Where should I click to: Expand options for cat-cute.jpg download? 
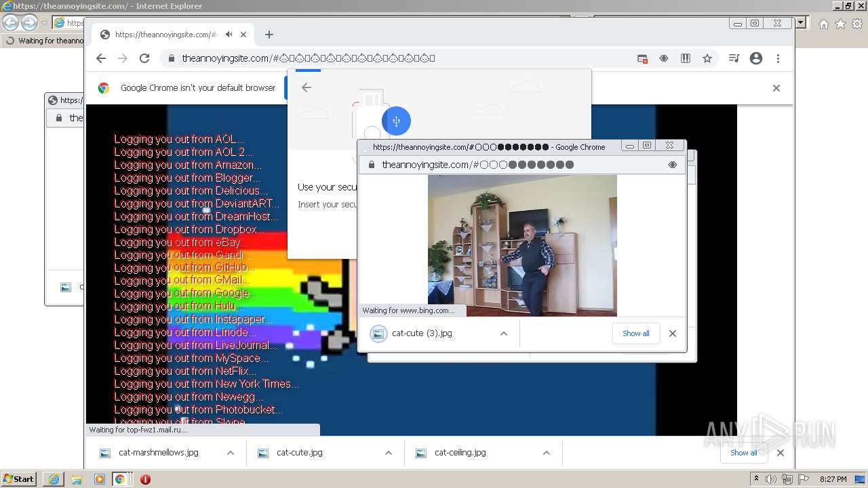coord(389,453)
